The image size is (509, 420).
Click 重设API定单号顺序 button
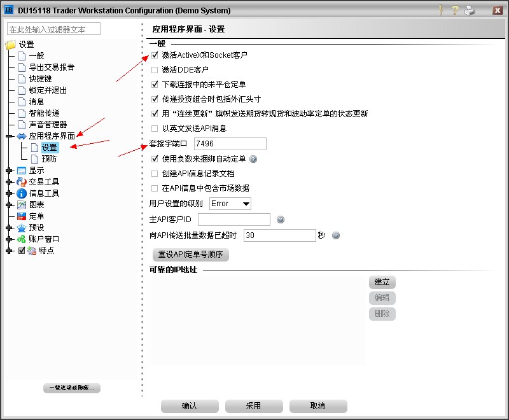(191, 255)
